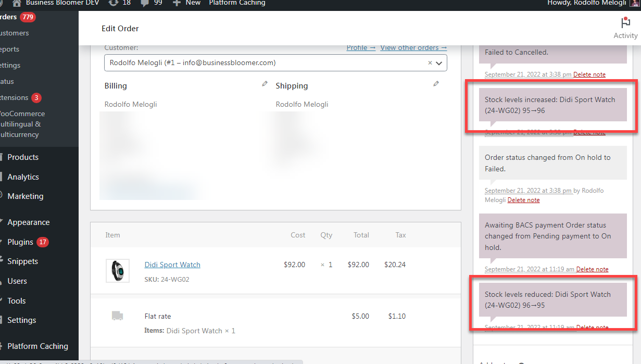
Task: Click the $5.00 shipping total
Action: tap(360, 316)
